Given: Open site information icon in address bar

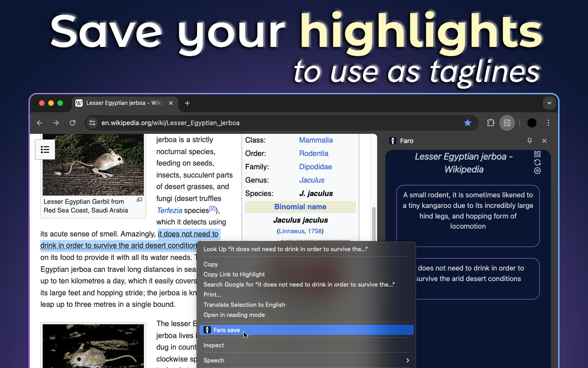Looking at the screenshot, I should click(92, 123).
